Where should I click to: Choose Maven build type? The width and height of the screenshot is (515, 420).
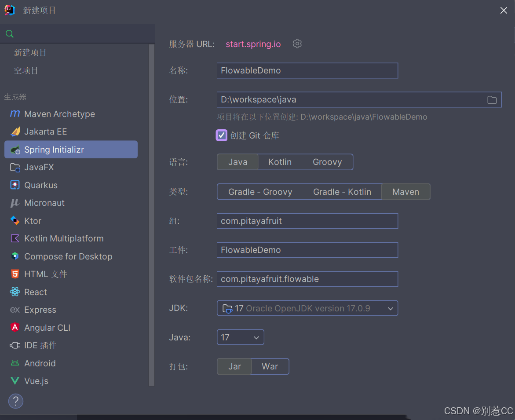coord(405,192)
